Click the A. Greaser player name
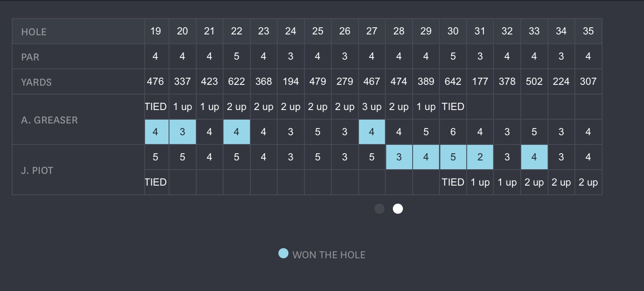 pos(49,120)
